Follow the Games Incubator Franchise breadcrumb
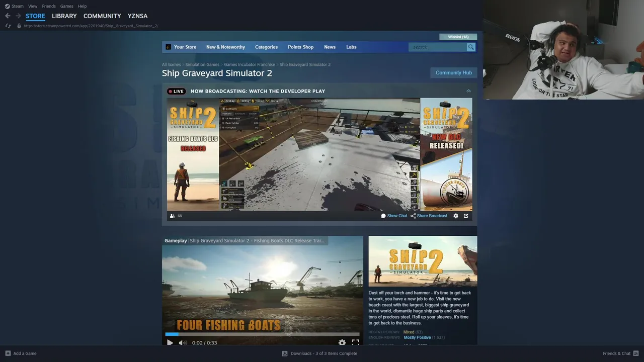Image resolution: width=644 pixels, height=362 pixels. pos(250,64)
